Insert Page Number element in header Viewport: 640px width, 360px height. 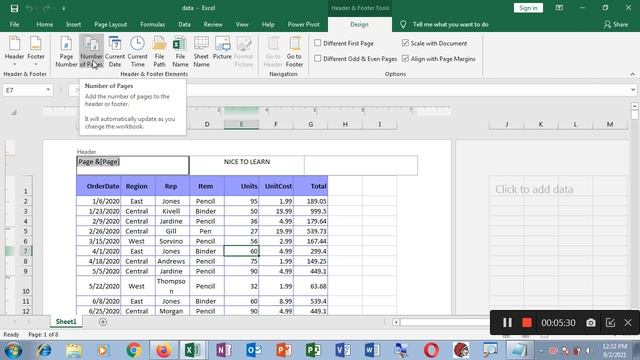(66, 51)
